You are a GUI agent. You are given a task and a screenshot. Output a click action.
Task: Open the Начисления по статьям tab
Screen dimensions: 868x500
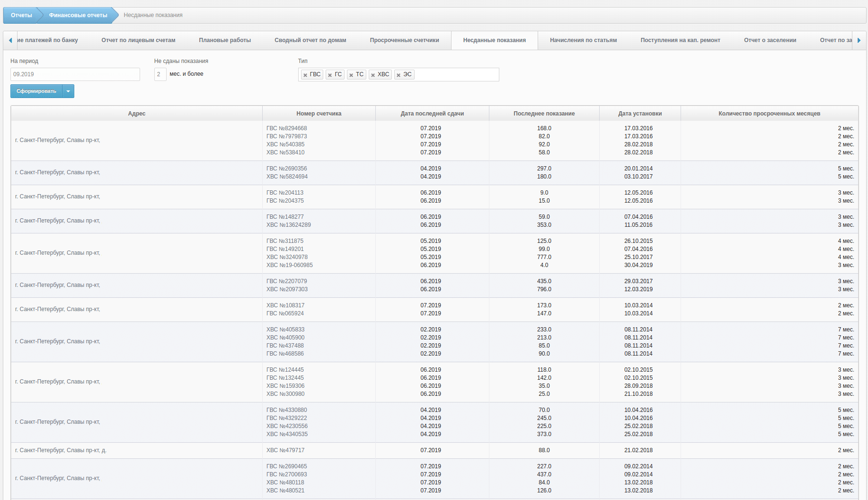tap(583, 40)
